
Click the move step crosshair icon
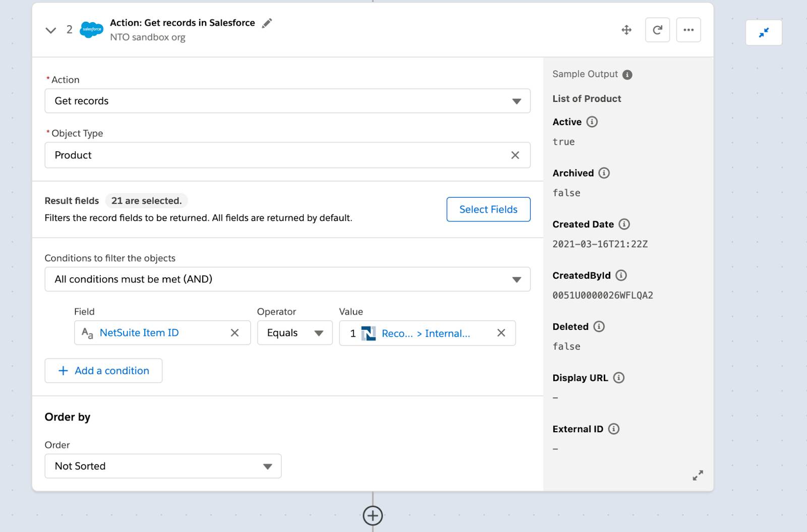626,30
